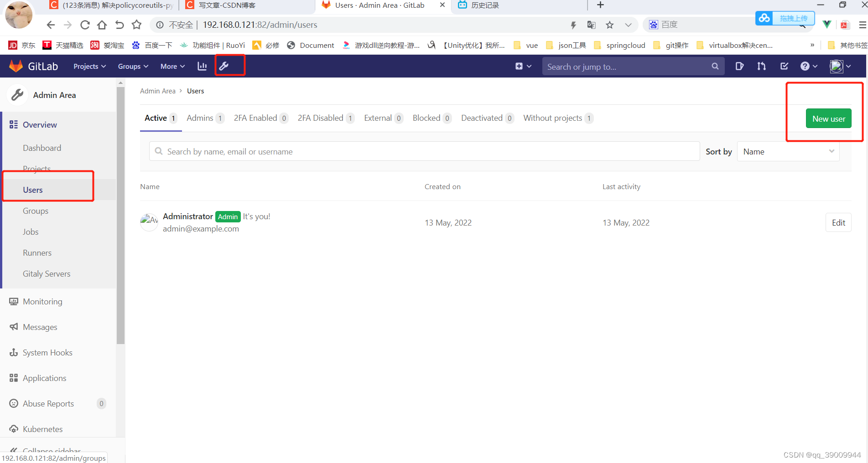This screenshot has height=463, width=868.
Task: Click the translate icon in address bar
Action: coord(592,25)
